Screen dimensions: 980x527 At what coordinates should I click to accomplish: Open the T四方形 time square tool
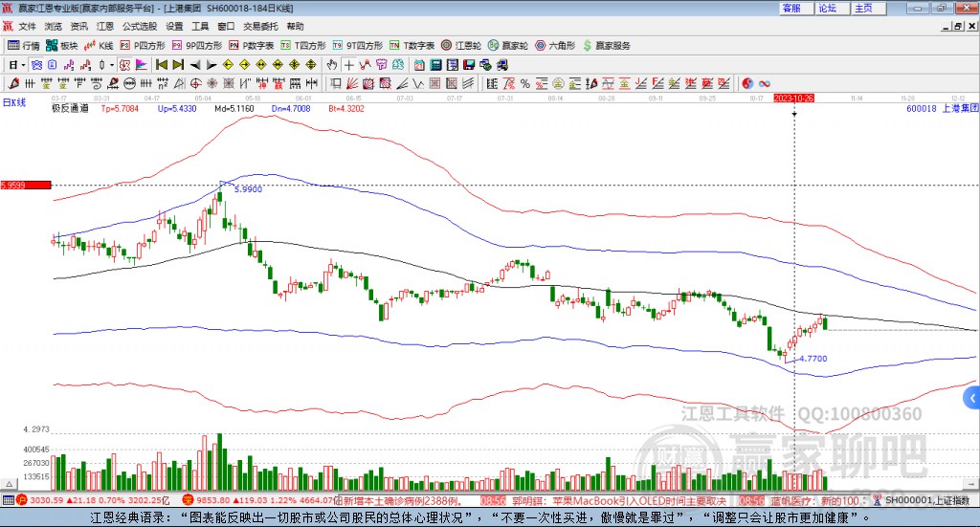[x=303, y=46]
